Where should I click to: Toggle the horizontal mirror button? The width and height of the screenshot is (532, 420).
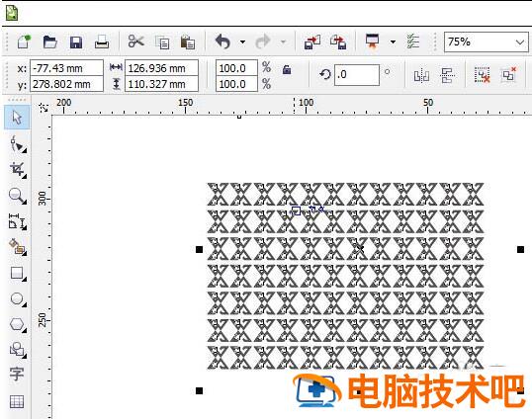[421, 75]
